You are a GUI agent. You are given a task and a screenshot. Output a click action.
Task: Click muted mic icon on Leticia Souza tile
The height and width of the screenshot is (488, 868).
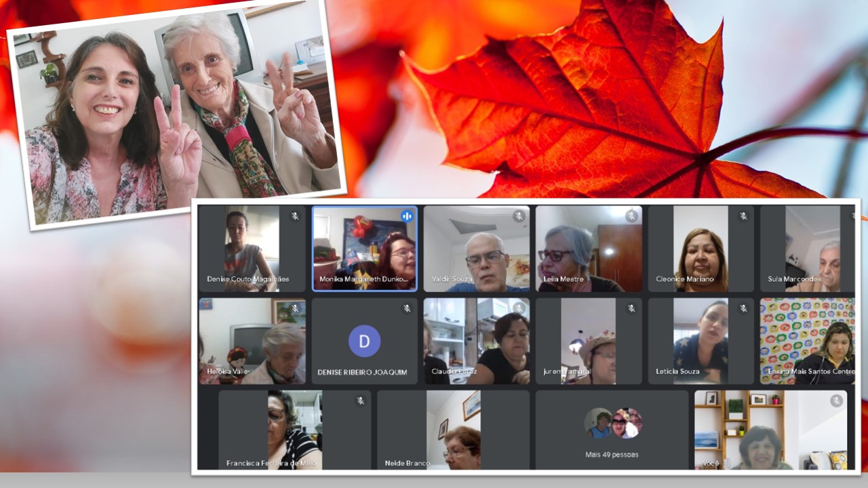click(x=743, y=308)
